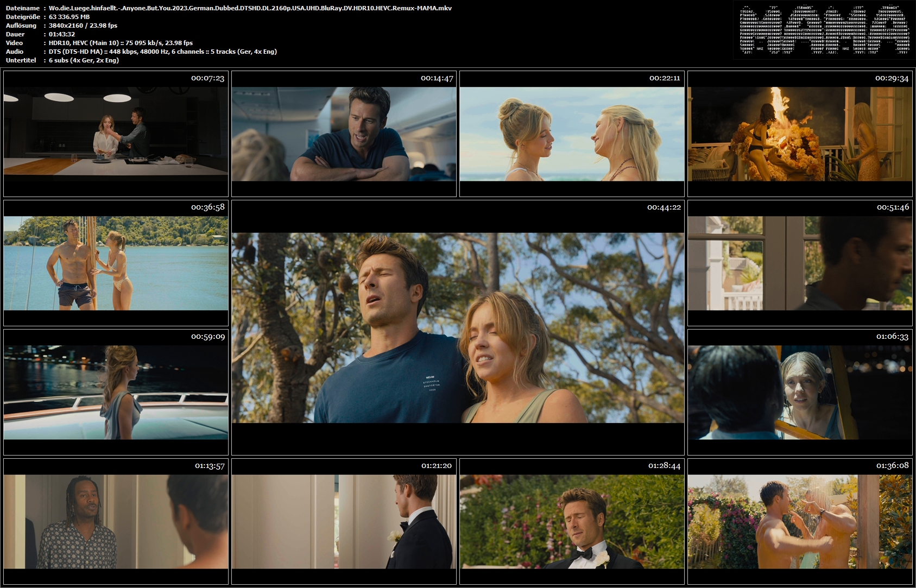Select the airplane cabin scene thumbnail
Screen dimensions: 916x588
pos(344,134)
